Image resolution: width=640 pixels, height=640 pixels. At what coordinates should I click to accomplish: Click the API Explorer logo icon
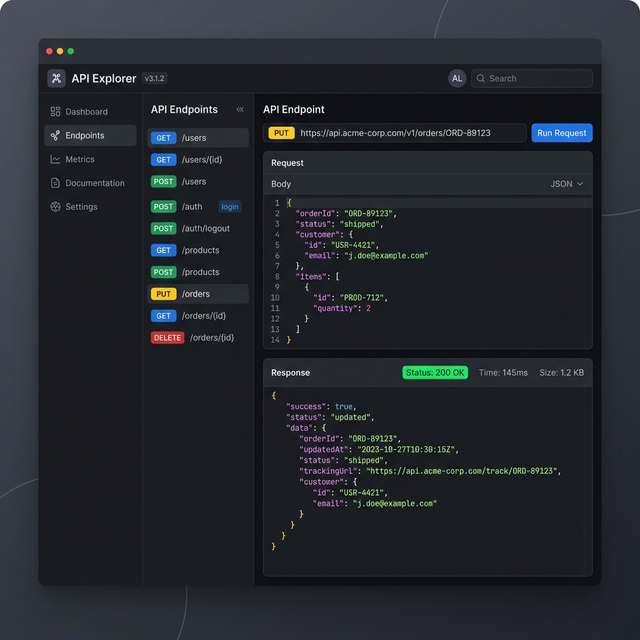(56, 78)
